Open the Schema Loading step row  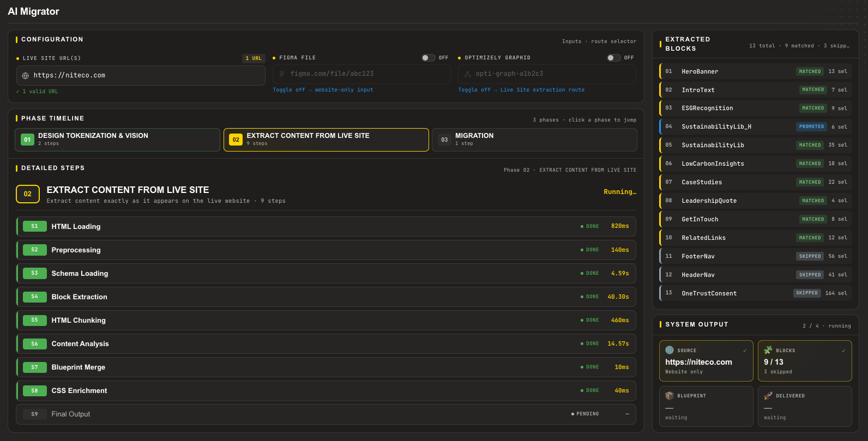[x=326, y=273]
